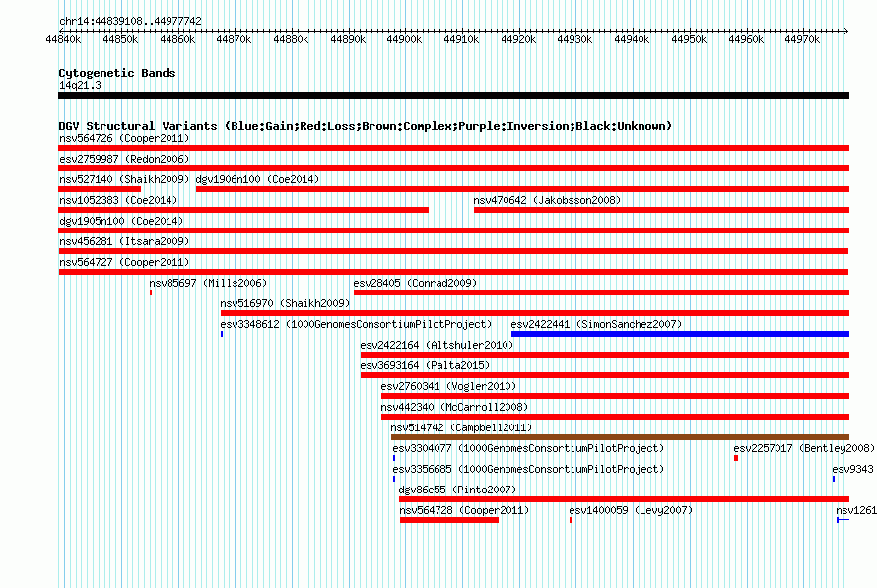The height and width of the screenshot is (588, 877).
Task: Click the red nsv564728 loss bar
Action: pos(449,520)
